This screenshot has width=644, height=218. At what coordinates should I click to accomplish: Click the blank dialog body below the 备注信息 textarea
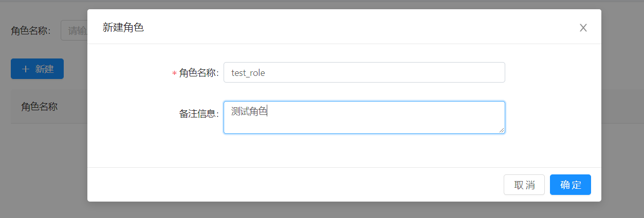point(344,151)
